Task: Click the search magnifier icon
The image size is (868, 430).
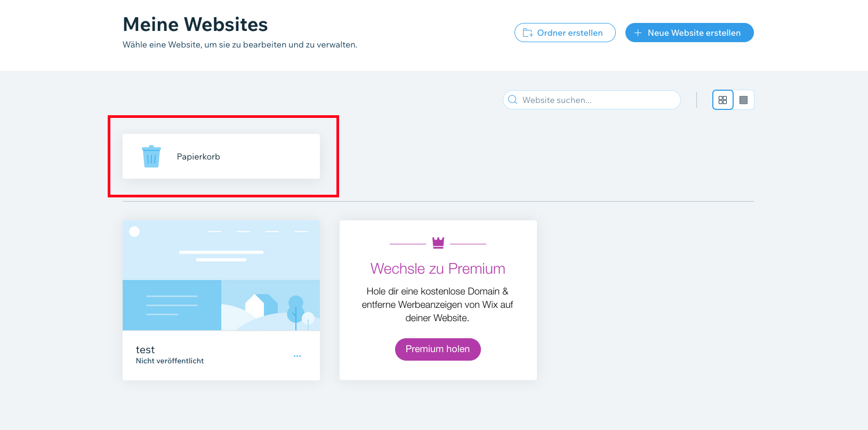Action: [513, 100]
